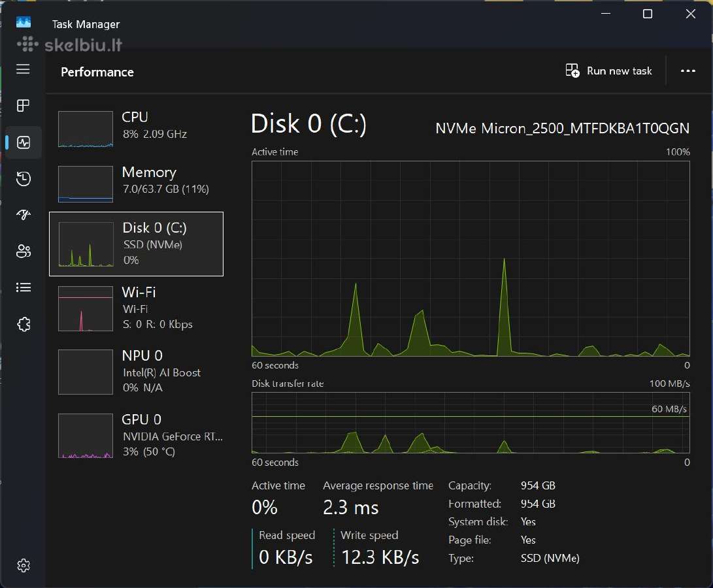
Task: Click the 12.3 KB/s write speed value
Action: (x=380, y=557)
